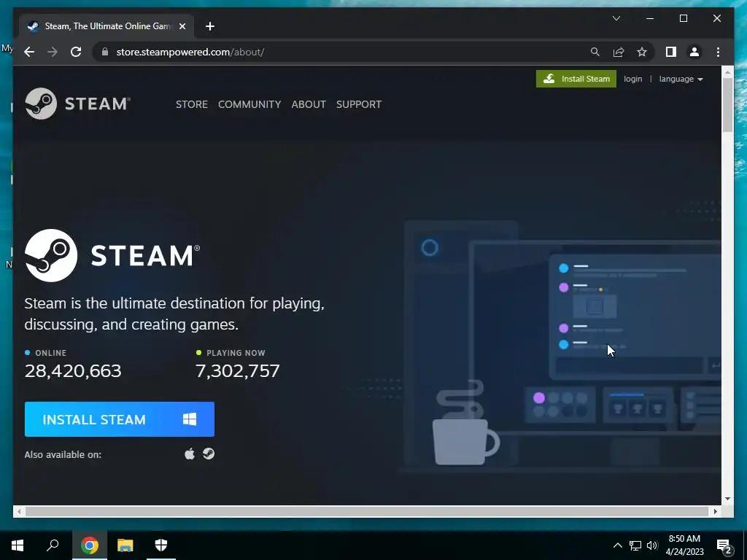747x560 pixels.
Task: Open the Windows Start menu
Action: point(18,545)
